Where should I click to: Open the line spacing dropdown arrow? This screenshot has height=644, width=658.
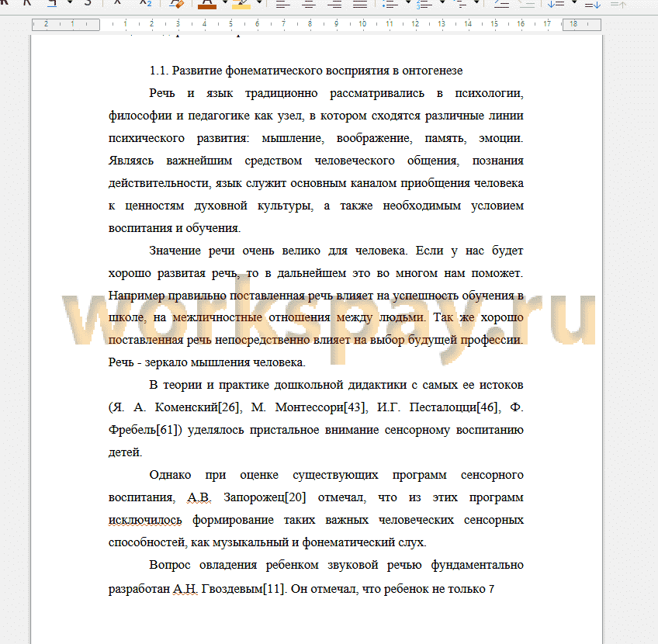574,3
